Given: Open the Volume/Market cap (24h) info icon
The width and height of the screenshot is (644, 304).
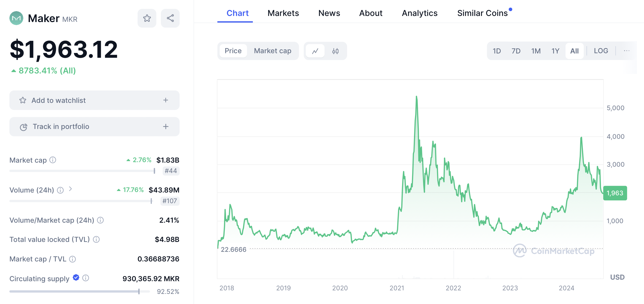Looking at the screenshot, I should click(100, 220).
